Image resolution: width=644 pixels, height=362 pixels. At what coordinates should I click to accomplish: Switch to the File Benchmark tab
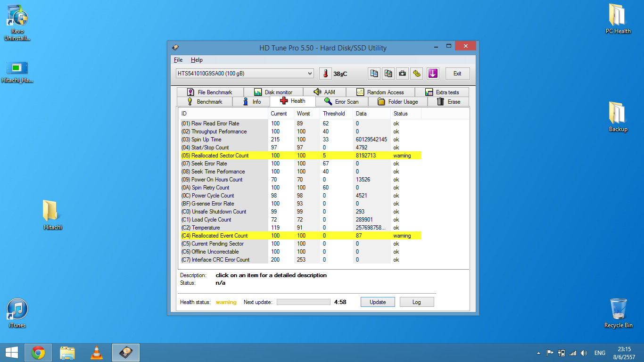click(211, 92)
